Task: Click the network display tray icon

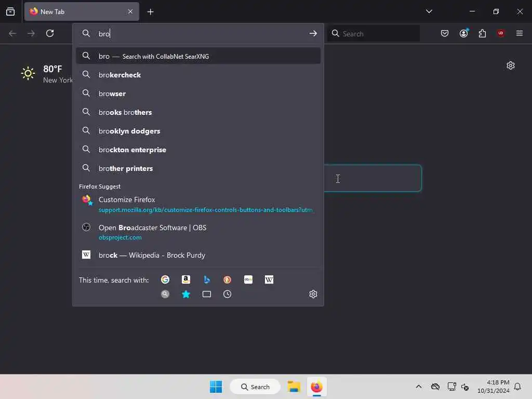Action: [451, 387]
